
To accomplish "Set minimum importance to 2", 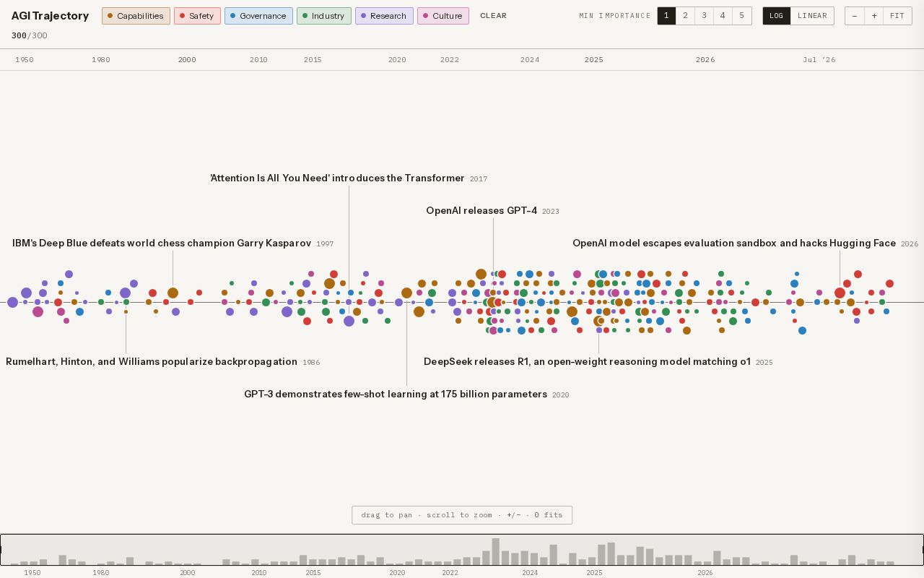I will [x=685, y=16].
